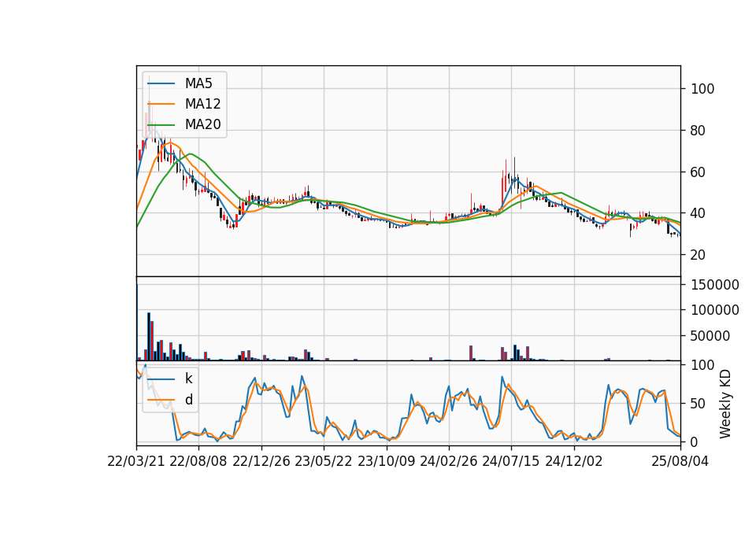Screen dimensions: 756x543
Task: Click the MA12 legend label
Action: (x=202, y=104)
